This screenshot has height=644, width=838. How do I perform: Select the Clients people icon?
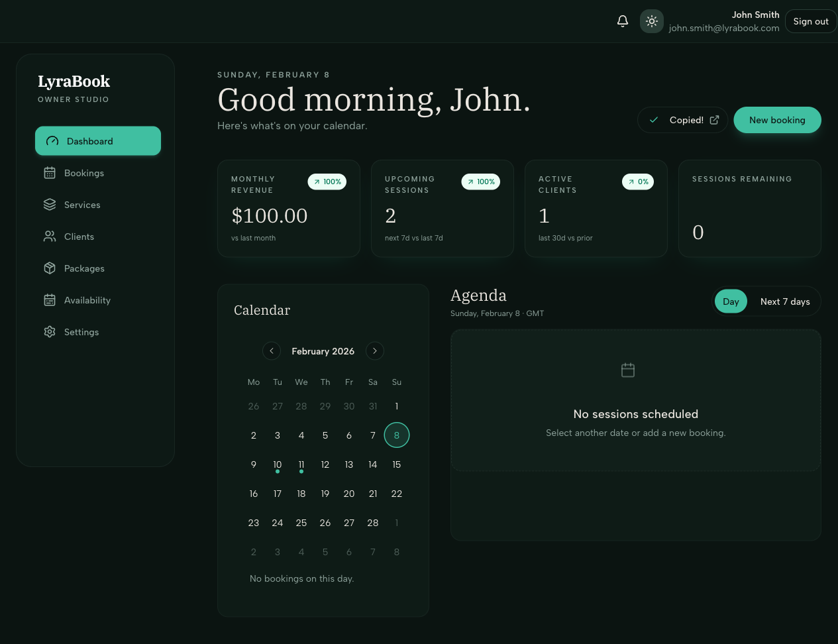pos(49,236)
